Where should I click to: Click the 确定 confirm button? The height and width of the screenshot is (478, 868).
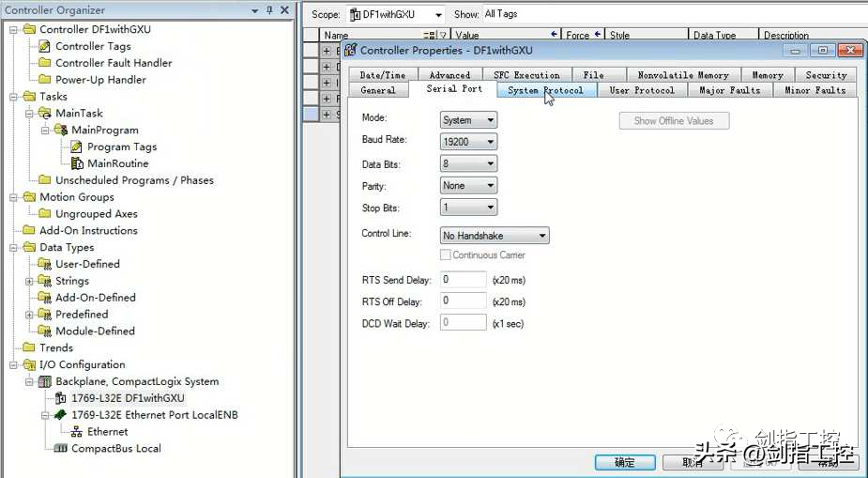pyautogui.click(x=624, y=462)
